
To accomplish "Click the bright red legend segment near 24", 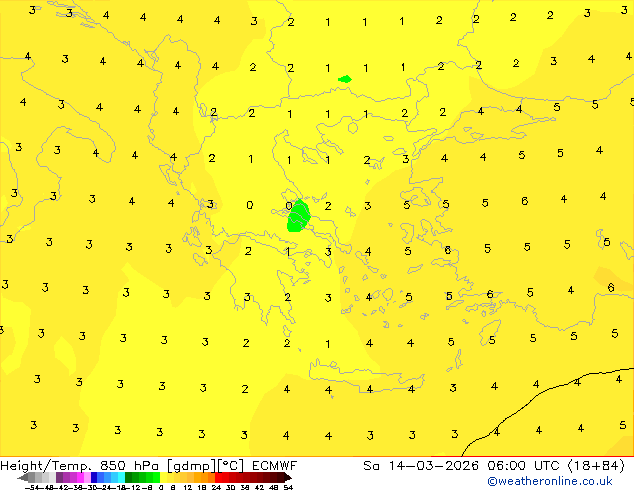I will click(x=222, y=477).
